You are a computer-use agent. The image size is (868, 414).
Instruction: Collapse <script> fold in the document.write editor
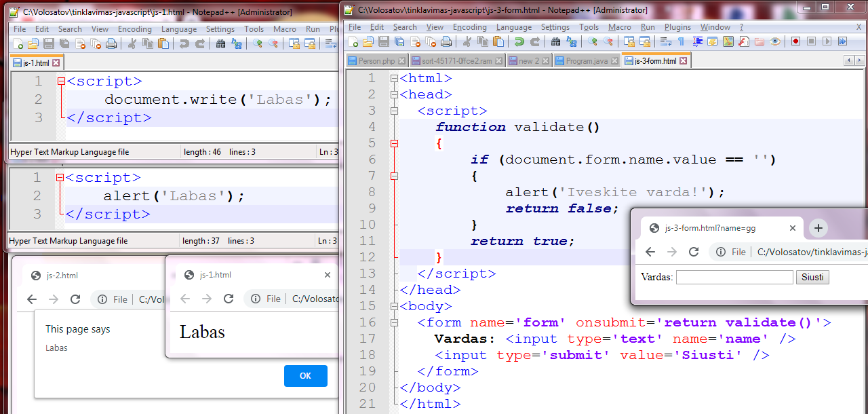(61, 81)
